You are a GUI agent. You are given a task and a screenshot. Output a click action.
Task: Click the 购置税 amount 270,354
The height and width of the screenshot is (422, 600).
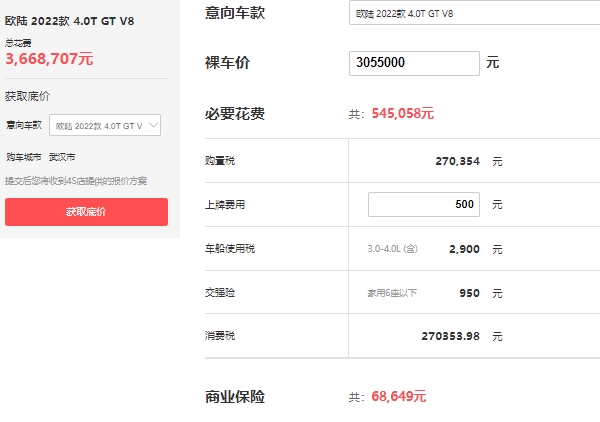(458, 161)
